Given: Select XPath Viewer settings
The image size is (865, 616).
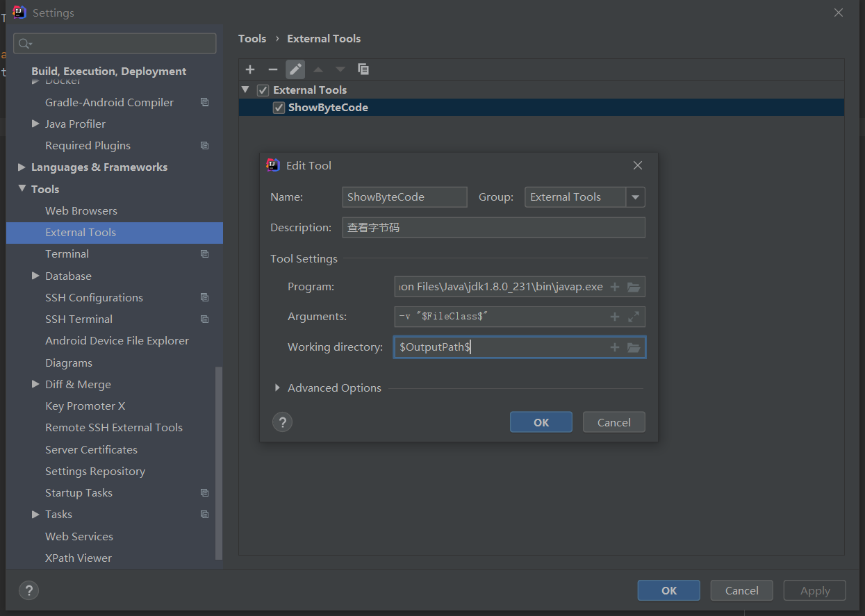Looking at the screenshot, I should point(79,558).
